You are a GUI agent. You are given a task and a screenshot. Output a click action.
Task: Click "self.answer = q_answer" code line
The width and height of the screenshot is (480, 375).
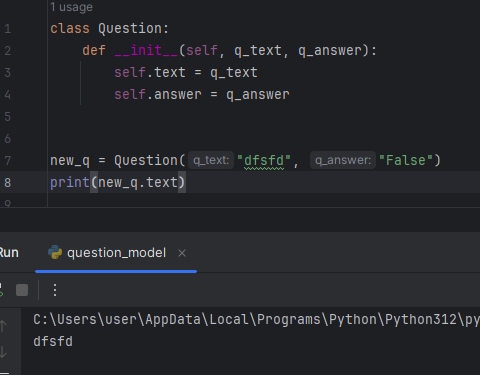click(x=202, y=95)
